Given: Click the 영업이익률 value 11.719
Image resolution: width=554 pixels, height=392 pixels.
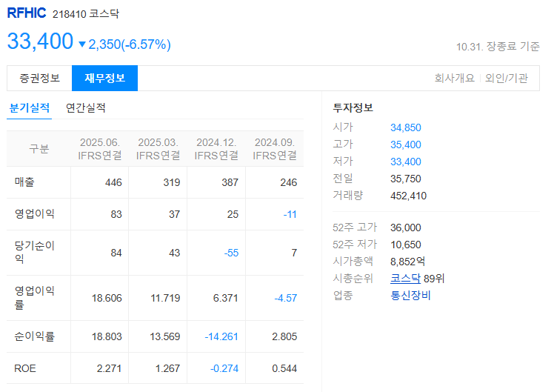Looking at the screenshot, I should click(165, 298).
